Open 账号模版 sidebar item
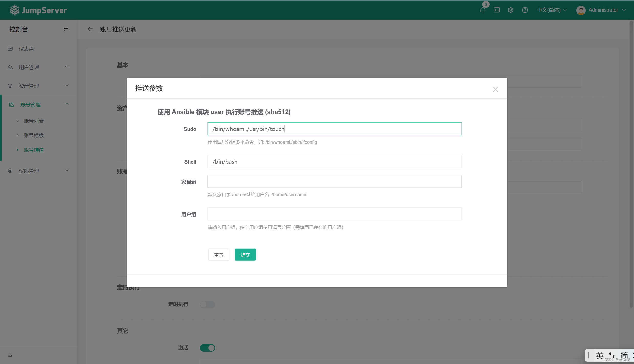This screenshot has height=364, width=634. (x=34, y=135)
